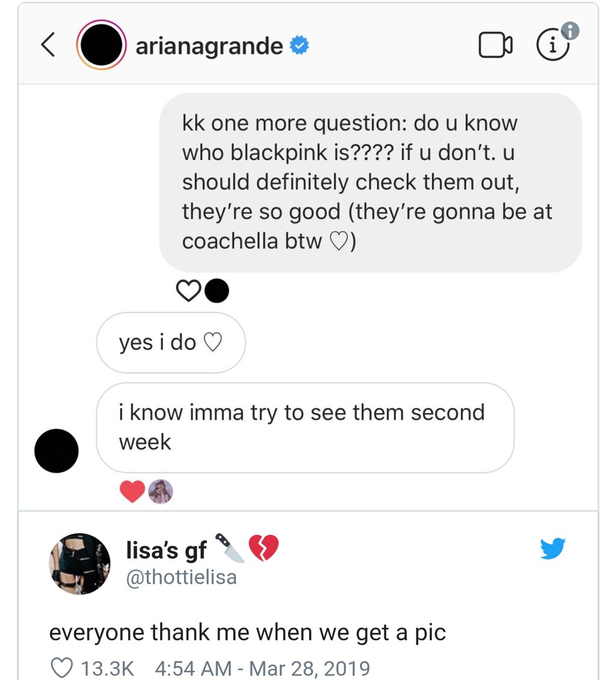This screenshot has width=616, height=680.
Task: Open conversation info details icon
Action: pos(553,47)
